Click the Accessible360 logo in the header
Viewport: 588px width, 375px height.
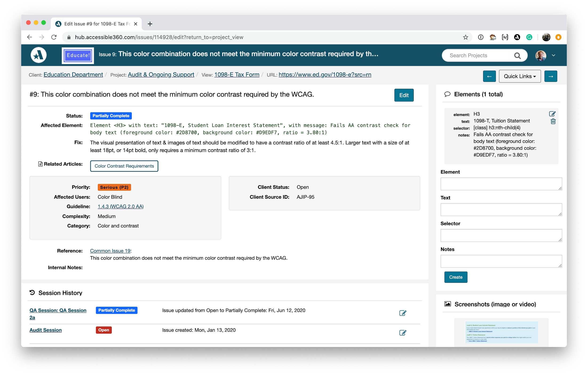39,55
